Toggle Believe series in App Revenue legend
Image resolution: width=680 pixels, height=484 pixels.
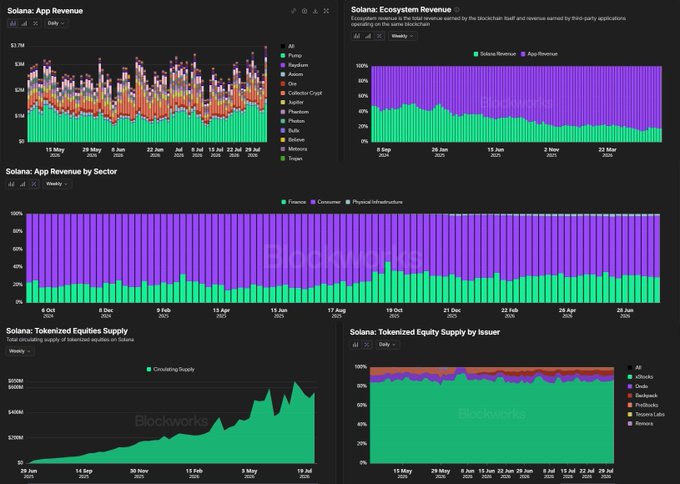point(293,140)
